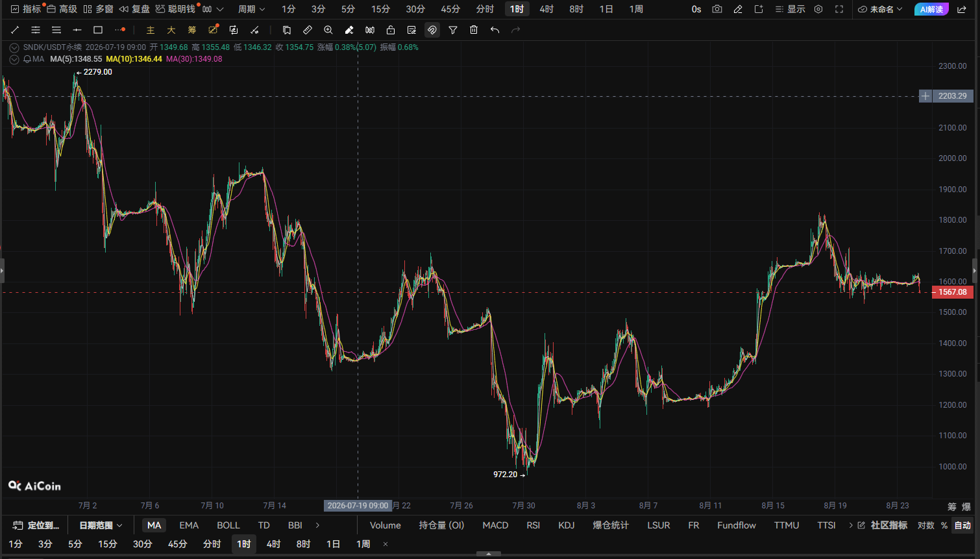Toggle the 持仓量 (OI) sub-indicator

(x=442, y=525)
